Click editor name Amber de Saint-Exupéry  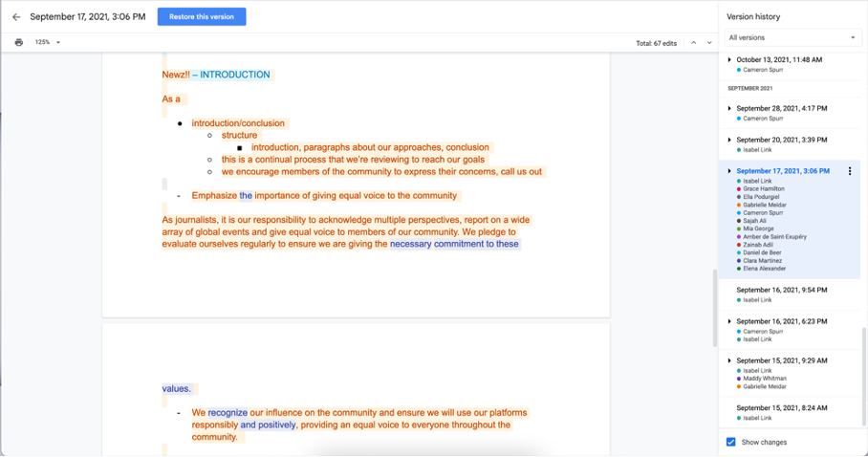pos(774,237)
